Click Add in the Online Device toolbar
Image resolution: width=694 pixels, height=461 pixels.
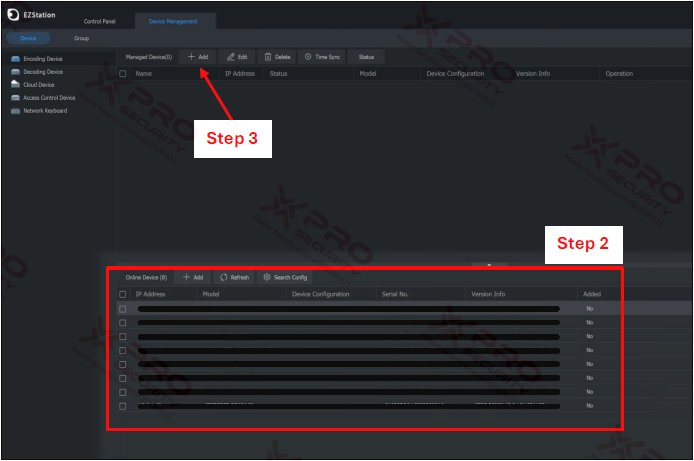(193, 277)
